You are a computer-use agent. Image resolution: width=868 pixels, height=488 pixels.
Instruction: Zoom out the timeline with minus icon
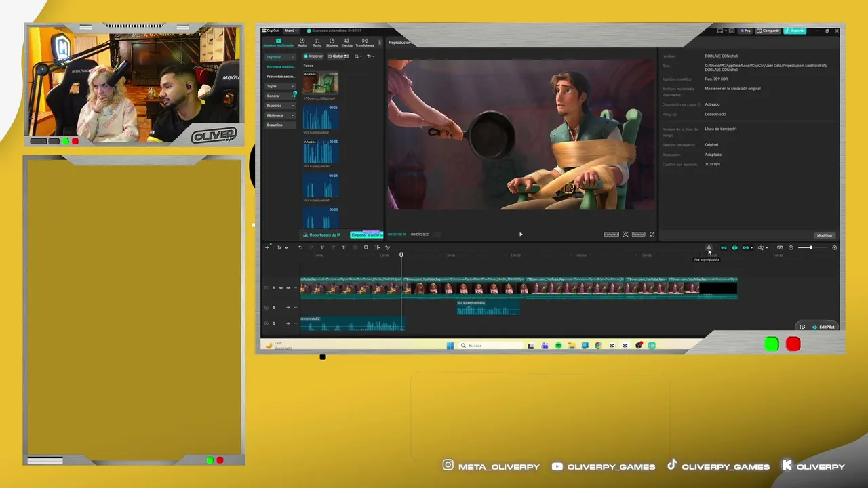click(791, 247)
